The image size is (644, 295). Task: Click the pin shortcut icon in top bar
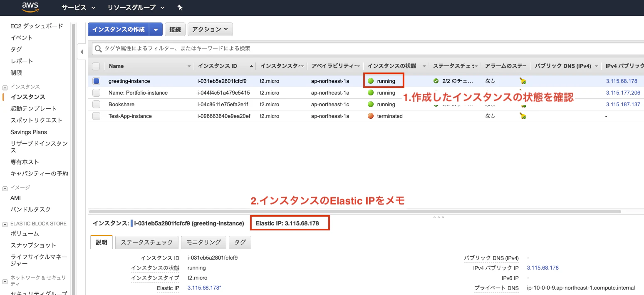180,7
